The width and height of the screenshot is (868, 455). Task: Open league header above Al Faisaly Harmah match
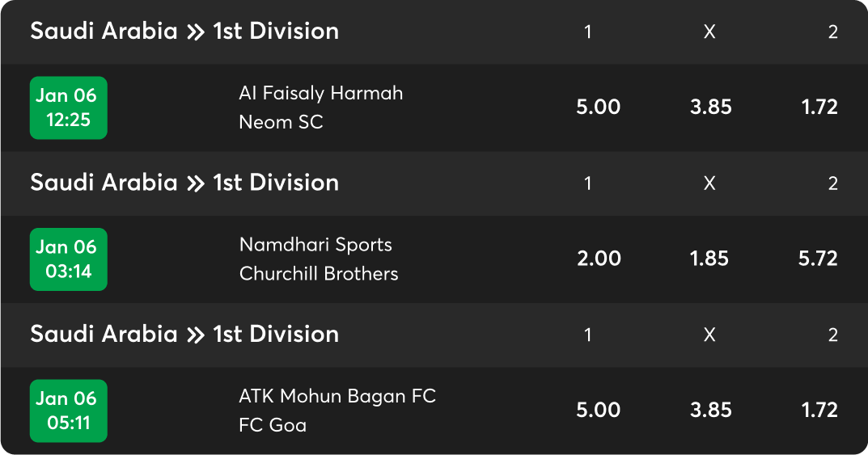click(x=184, y=32)
